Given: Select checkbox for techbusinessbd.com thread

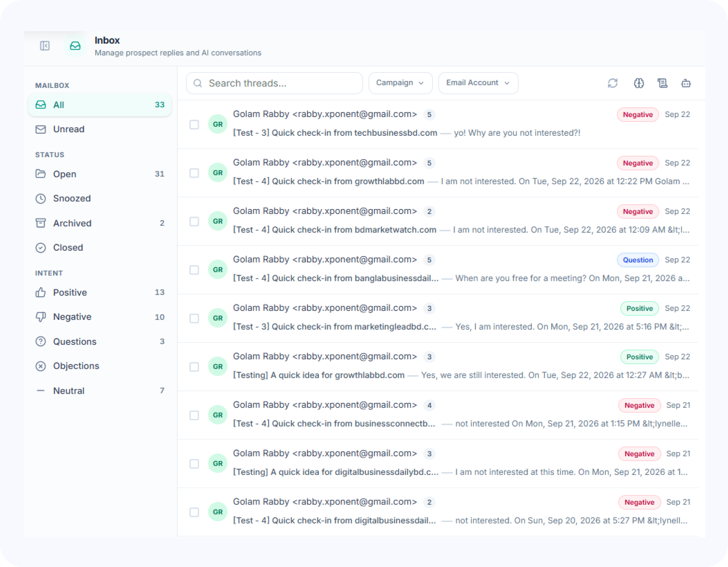Looking at the screenshot, I should [194, 124].
